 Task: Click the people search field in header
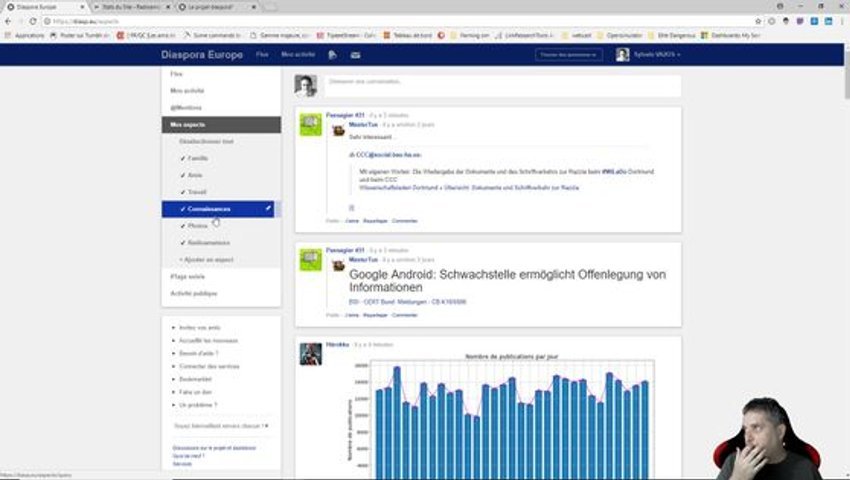(x=569, y=55)
